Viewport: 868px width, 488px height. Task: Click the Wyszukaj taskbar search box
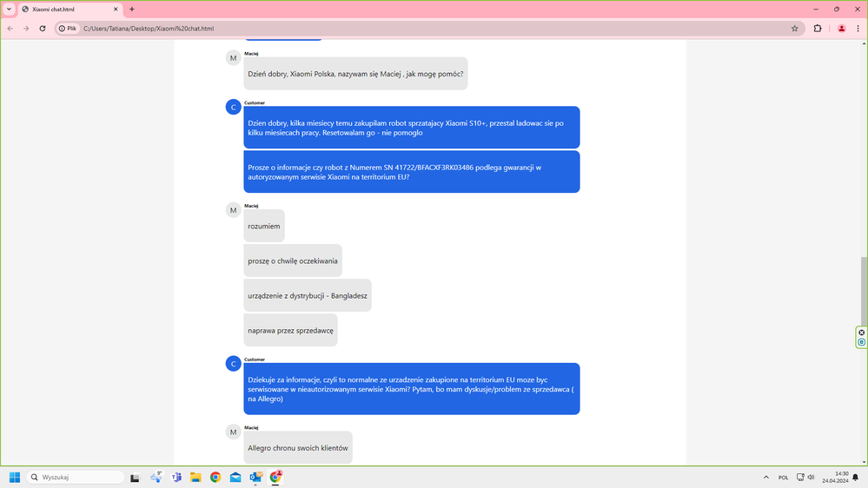click(x=76, y=477)
